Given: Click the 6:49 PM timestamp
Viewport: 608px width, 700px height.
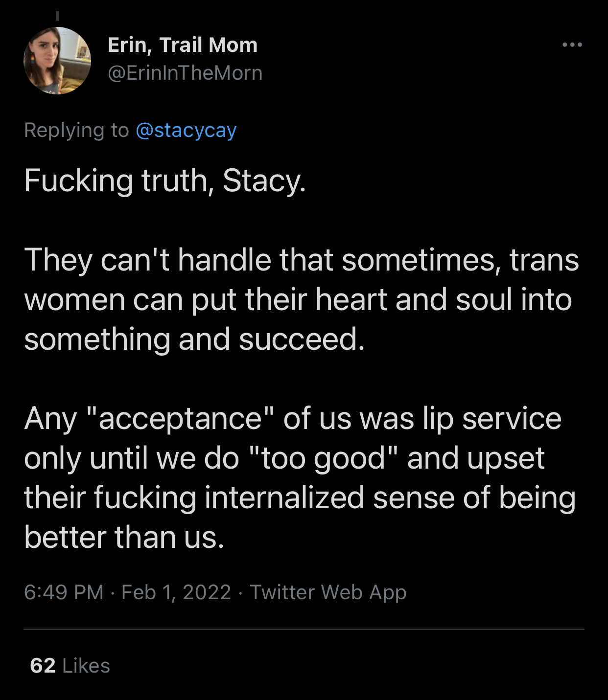Looking at the screenshot, I should coord(64,592).
